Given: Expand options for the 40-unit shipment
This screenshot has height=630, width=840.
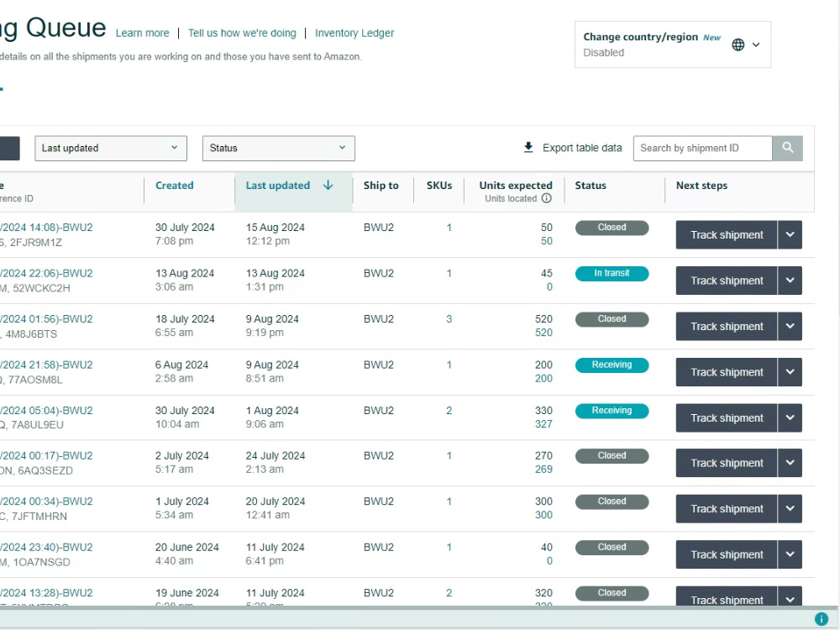Looking at the screenshot, I should 790,554.
